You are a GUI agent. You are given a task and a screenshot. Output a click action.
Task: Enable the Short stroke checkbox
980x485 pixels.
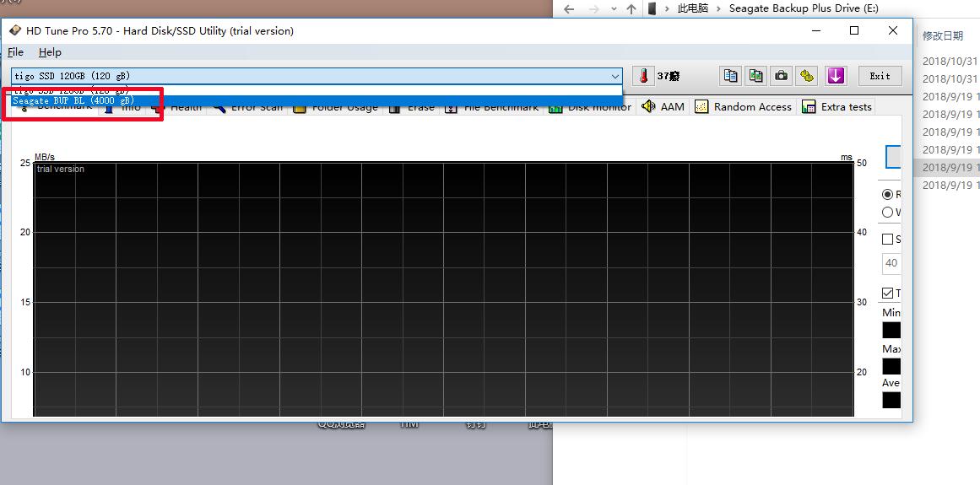click(887, 240)
